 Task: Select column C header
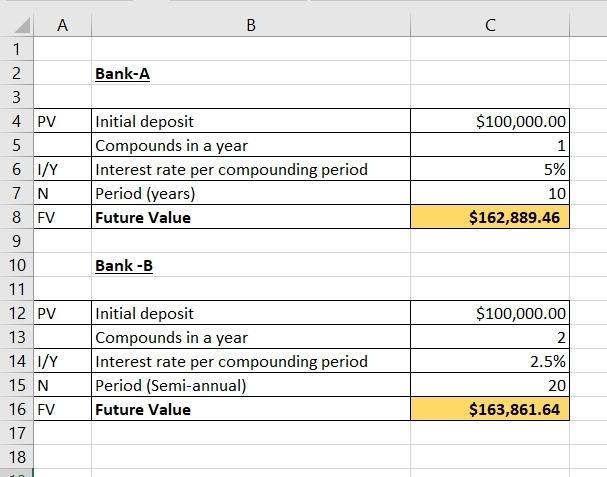[x=490, y=26]
